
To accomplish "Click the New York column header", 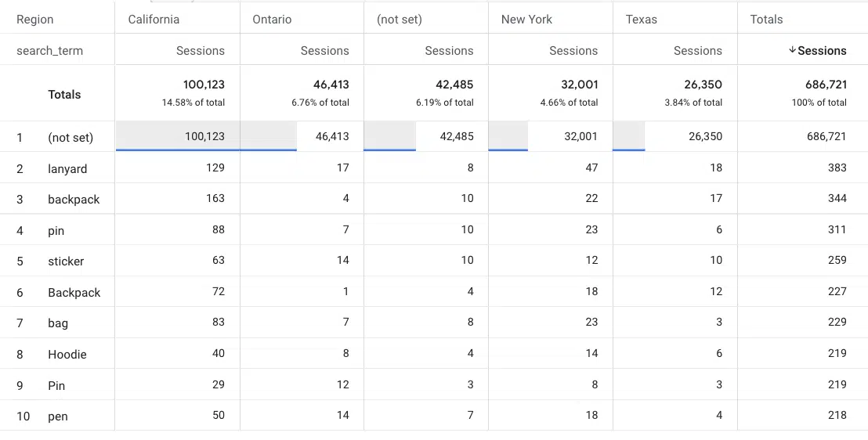I will coord(526,20).
